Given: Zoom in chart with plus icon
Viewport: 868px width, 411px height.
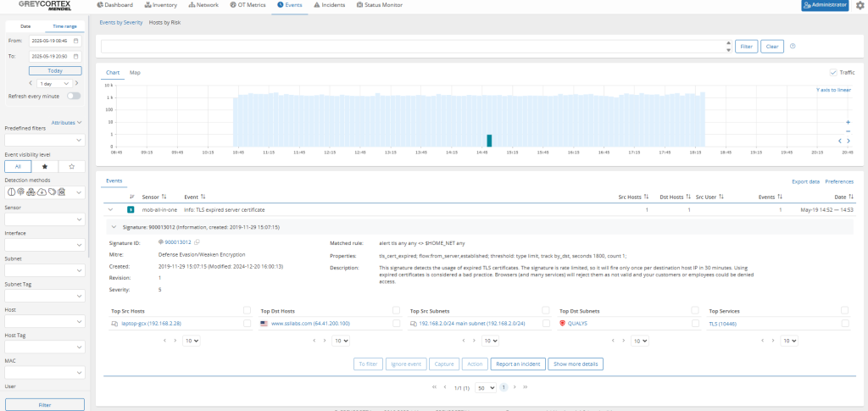Looking at the screenshot, I should tap(849, 123).
